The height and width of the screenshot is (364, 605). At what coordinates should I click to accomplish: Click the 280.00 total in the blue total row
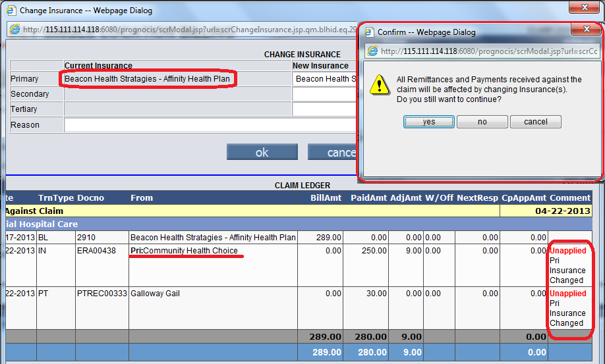[372, 352]
